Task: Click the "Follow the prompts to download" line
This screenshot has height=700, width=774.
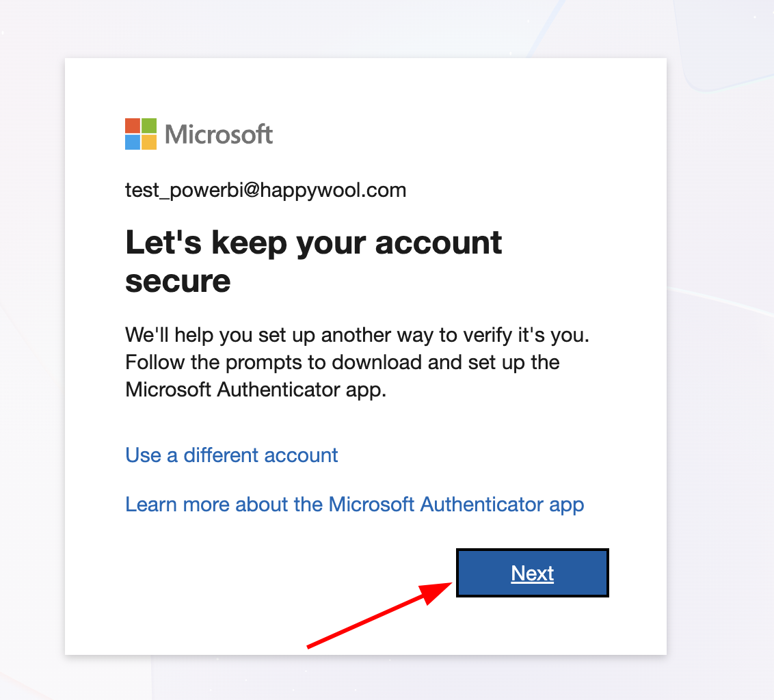Action: 343,362
